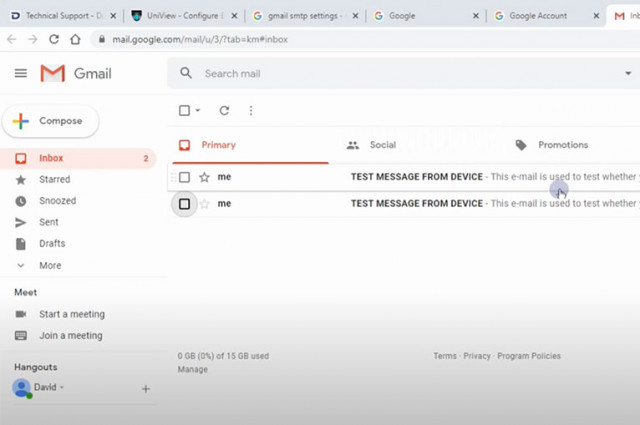
Task: Click the keyboard Join a meeting icon
Action: 21,335
